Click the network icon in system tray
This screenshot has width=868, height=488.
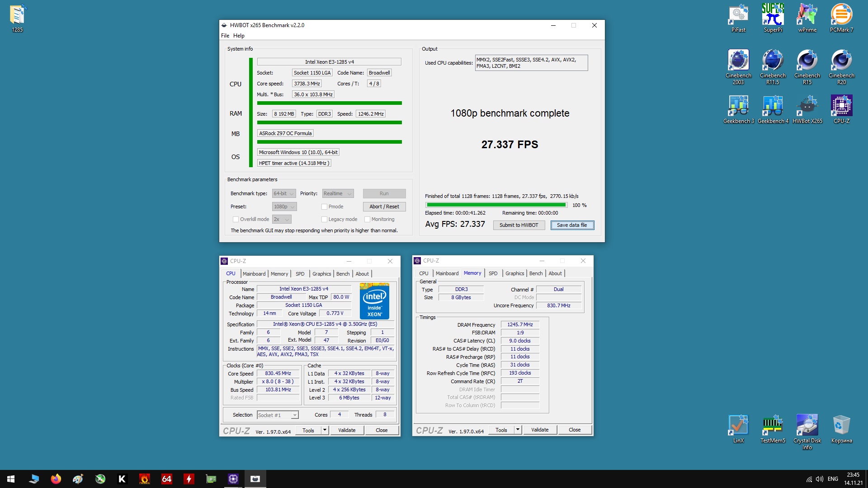pos(809,479)
